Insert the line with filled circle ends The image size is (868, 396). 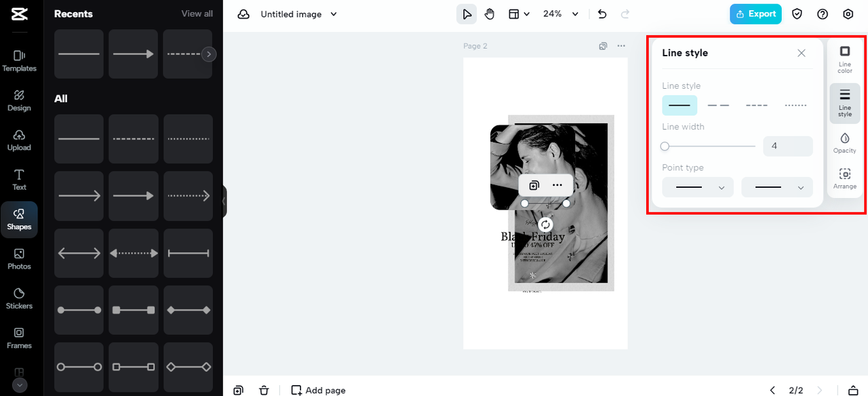[79, 310]
